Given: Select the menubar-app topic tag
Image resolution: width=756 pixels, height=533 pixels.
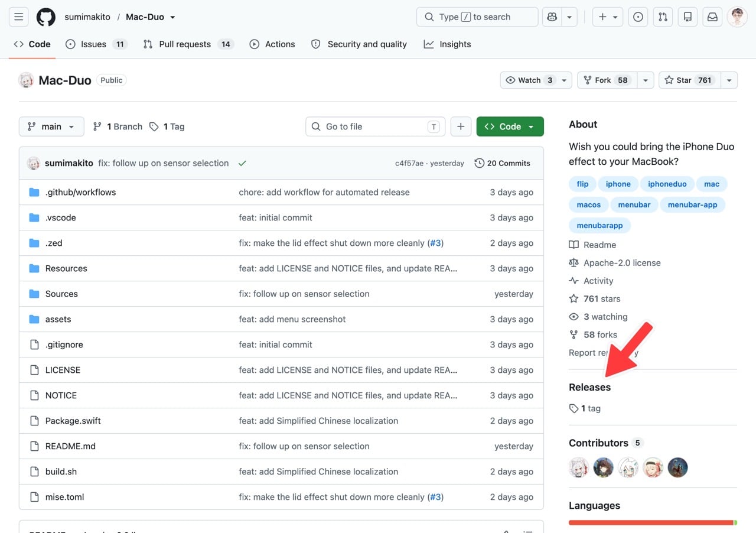Looking at the screenshot, I should pos(692,204).
